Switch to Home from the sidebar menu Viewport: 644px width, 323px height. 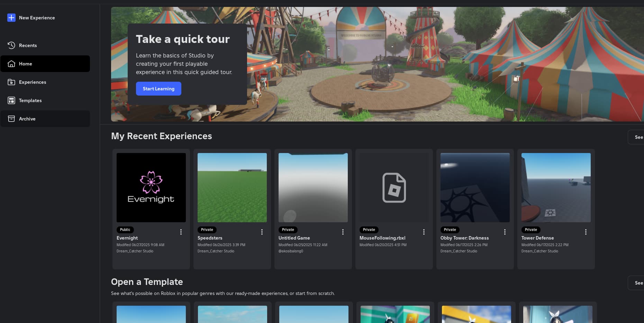point(25,64)
